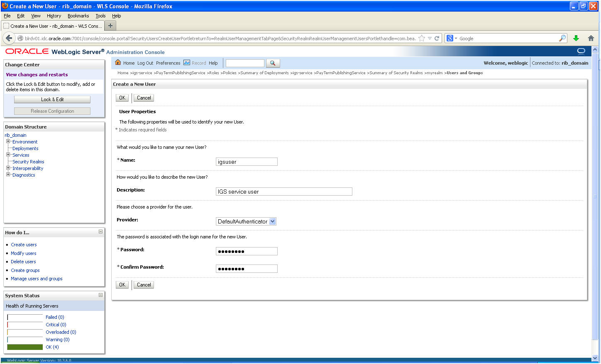Click the Firefox back arrow button
Viewport: 601px width, 364px height.
click(x=9, y=38)
